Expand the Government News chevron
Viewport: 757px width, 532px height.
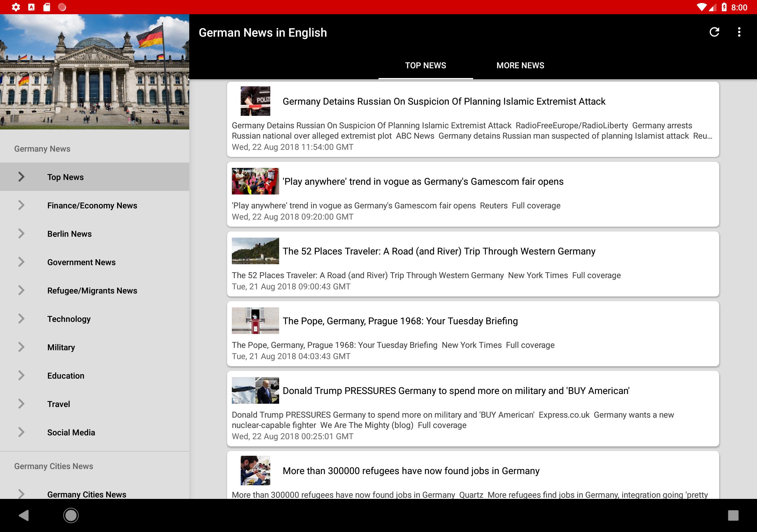(21, 262)
